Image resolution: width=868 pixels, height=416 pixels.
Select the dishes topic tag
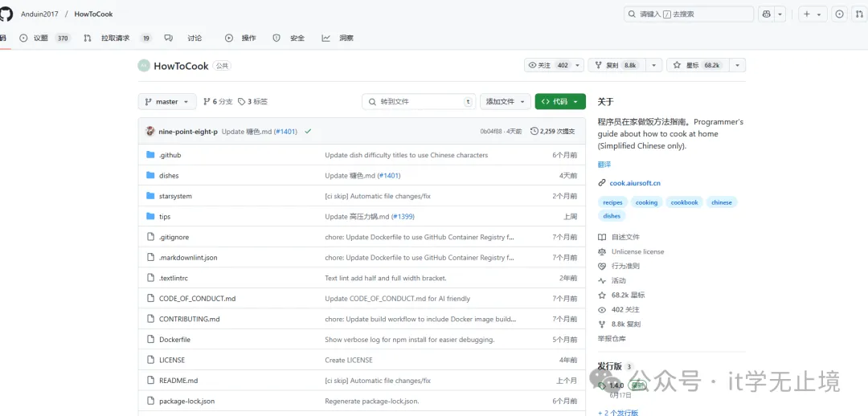pos(612,216)
